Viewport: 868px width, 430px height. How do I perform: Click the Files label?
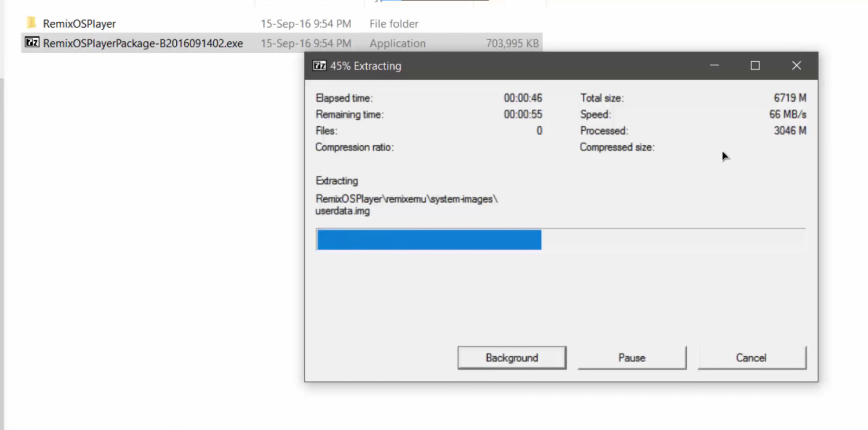[x=326, y=131]
